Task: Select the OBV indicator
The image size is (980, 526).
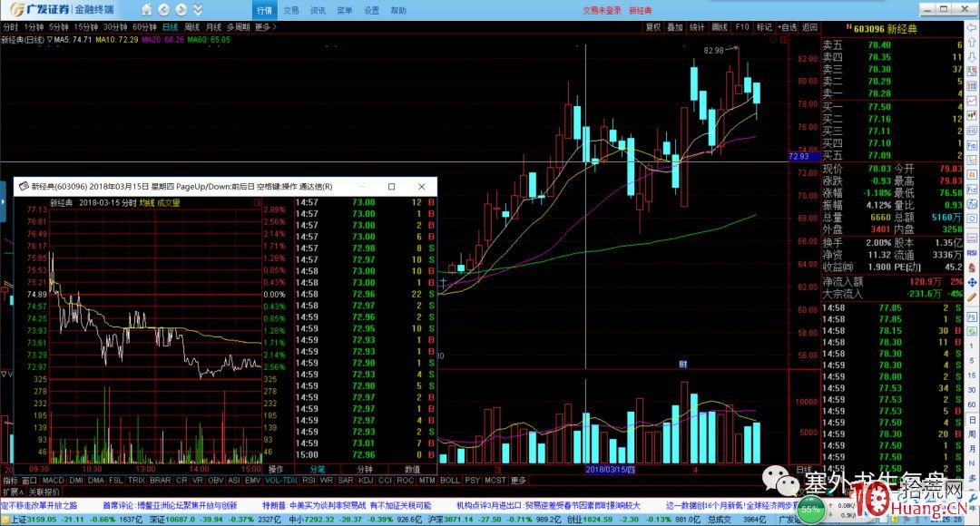Action: (216, 481)
